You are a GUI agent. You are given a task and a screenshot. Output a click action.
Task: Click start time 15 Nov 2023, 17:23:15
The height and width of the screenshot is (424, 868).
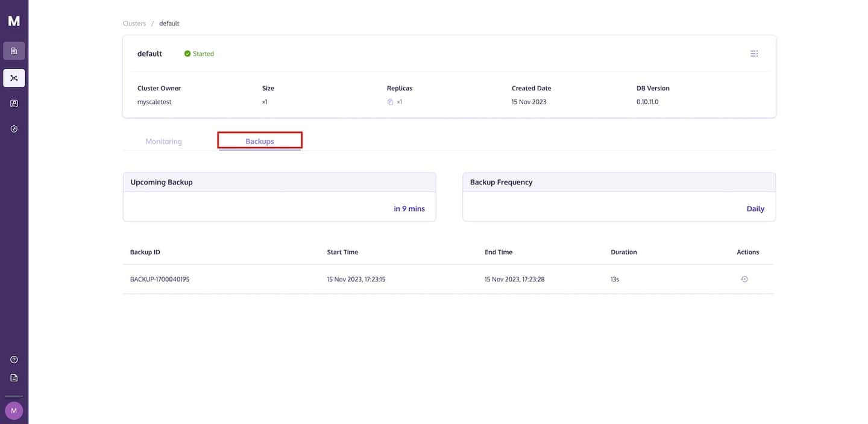click(356, 279)
